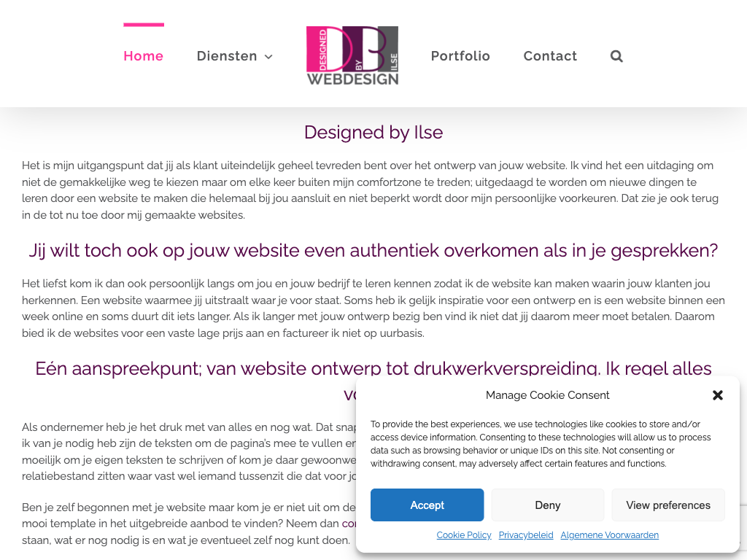
Task: Click the 'Designed by Ilse' heading
Action: tap(373, 133)
